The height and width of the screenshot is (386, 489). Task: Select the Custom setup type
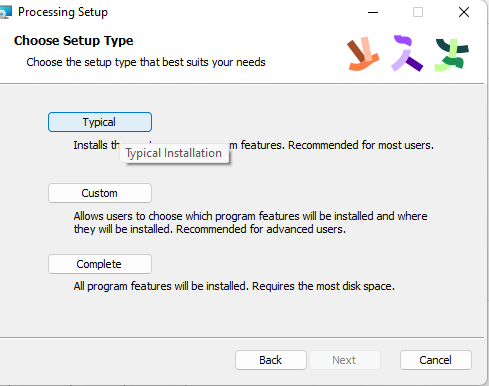click(100, 193)
